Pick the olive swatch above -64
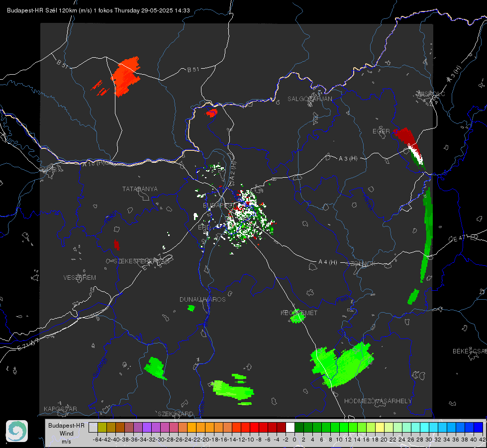Image resolution: width=487 pixels, height=448 pixels. pyautogui.click(x=102, y=427)
